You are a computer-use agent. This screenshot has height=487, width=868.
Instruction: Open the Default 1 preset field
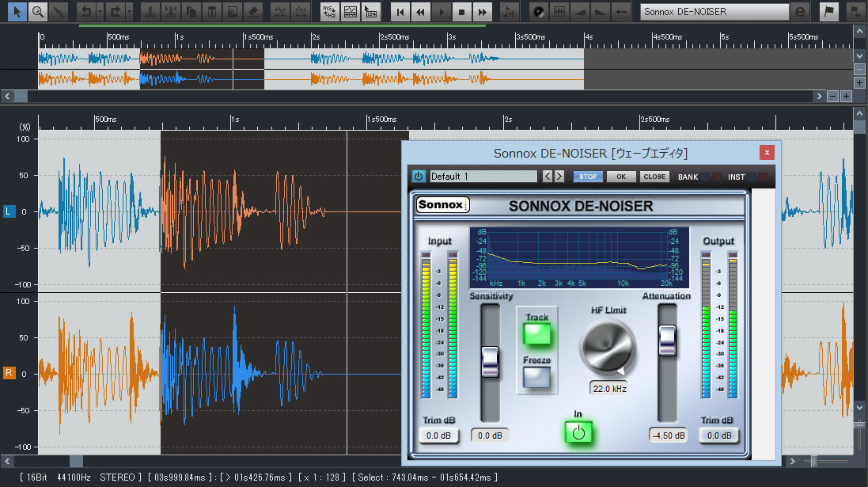[483, 176]
